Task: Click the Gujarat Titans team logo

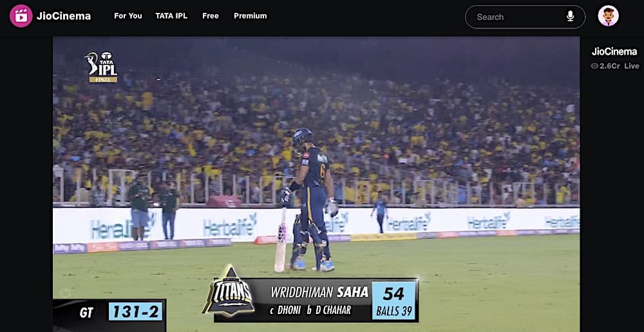Action: pos(229,291)
